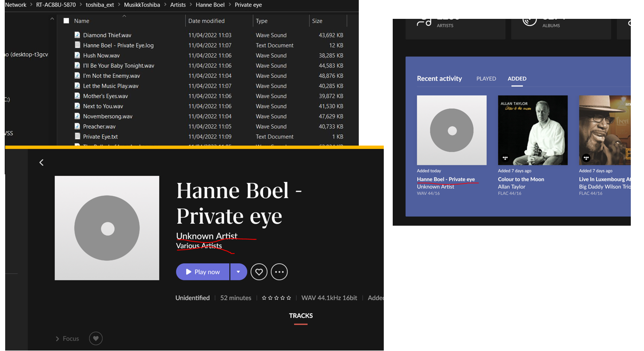644x351 pixels.
Task: Go back using the Roon back arrow
Action: [41, 163]
